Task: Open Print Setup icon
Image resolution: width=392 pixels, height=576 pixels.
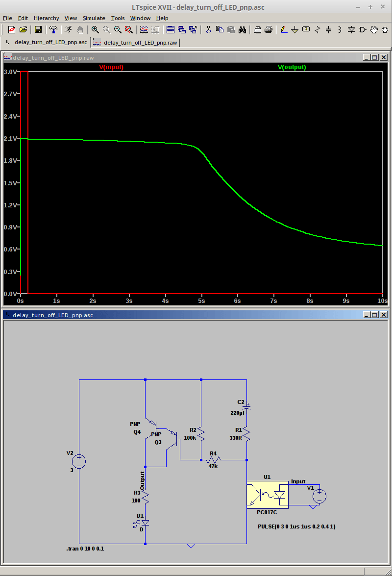Action: point(257,30)
